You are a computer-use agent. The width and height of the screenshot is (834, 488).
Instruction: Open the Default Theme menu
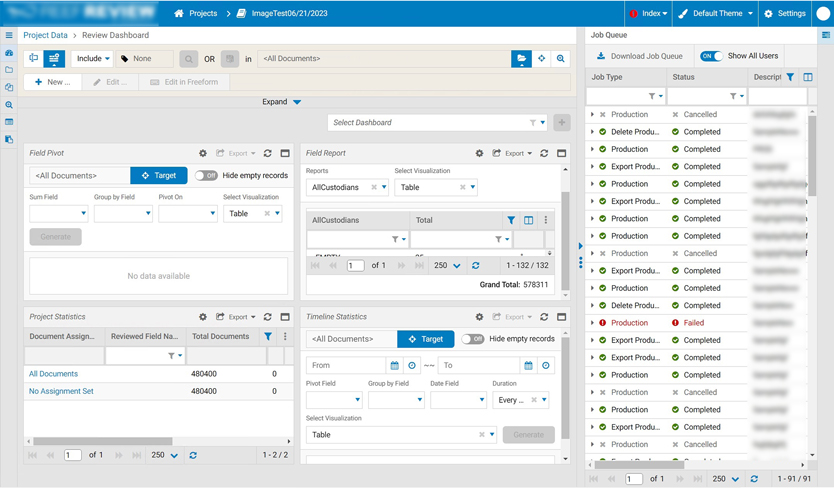coord(715,14)
